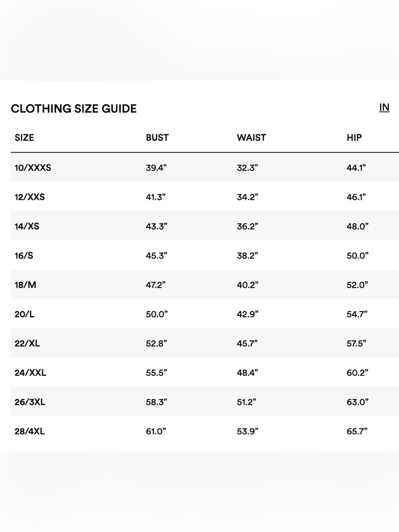Select the WAIST column header
The height and width of the screenshot is (532, 399).
click(251, 138)
